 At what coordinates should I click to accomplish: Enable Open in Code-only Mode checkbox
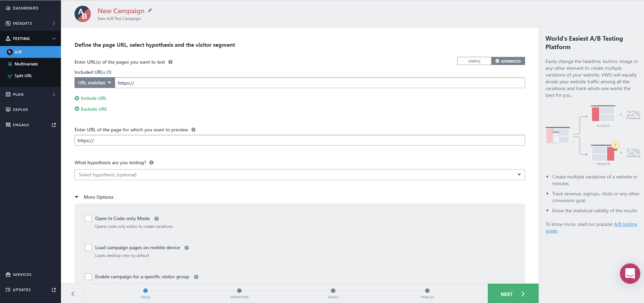pos(88,218)
